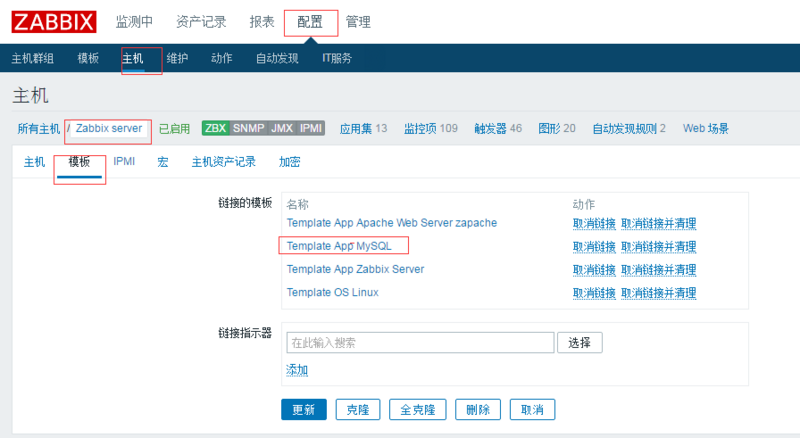Viewport: 800px width, 438px height.
Task: Go to 维护 submenu
Action: click(177, 58)
